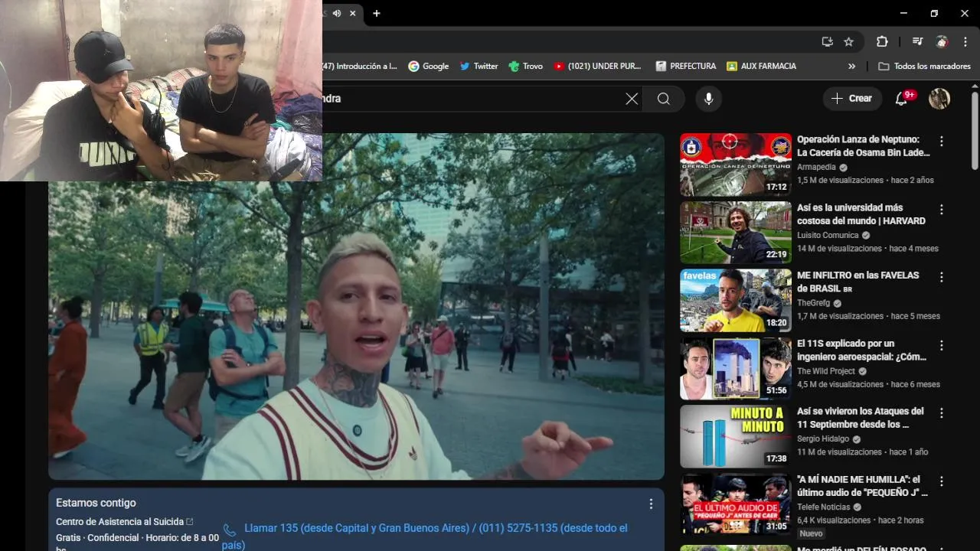Open more options for the FAVELAS video
The image size is (980, 551).
click(x=942, y=277)
